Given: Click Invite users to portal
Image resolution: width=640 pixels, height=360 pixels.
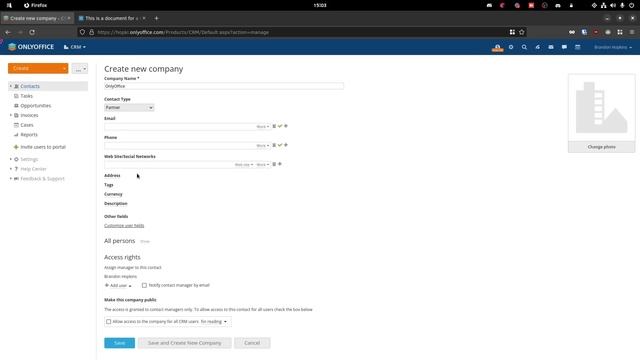Looking at the screenshot, I should [x=43, y=147].
